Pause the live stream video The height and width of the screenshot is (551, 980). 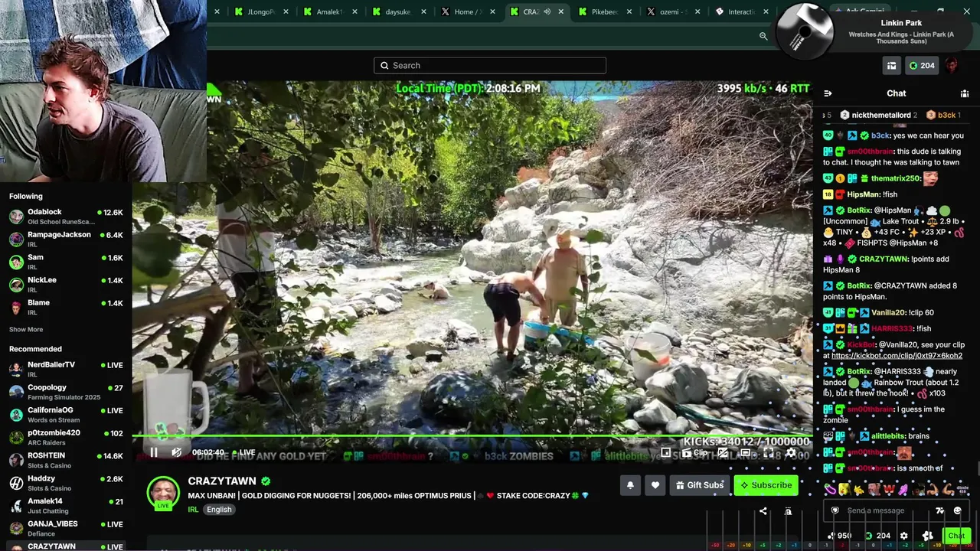[154, 452]
